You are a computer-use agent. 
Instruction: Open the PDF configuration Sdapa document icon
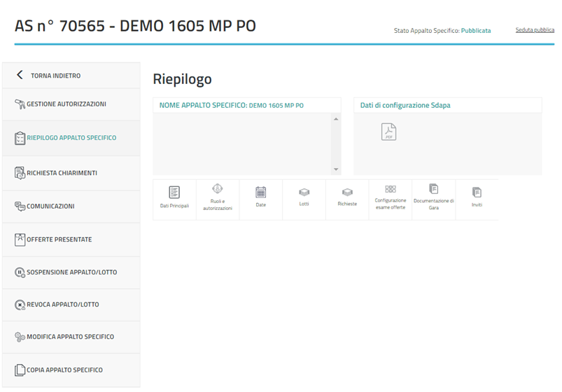(x=388, y=132)
